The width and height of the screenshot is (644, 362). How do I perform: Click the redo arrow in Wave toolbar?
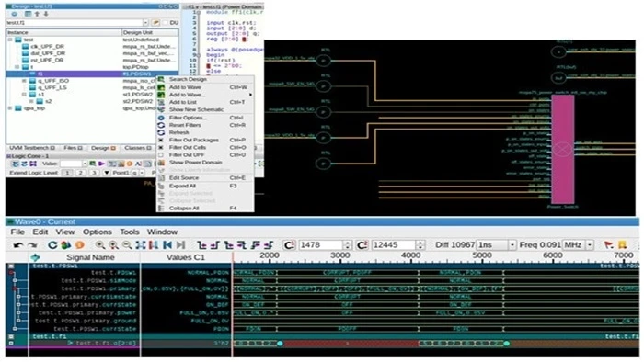tap(32, 245)
